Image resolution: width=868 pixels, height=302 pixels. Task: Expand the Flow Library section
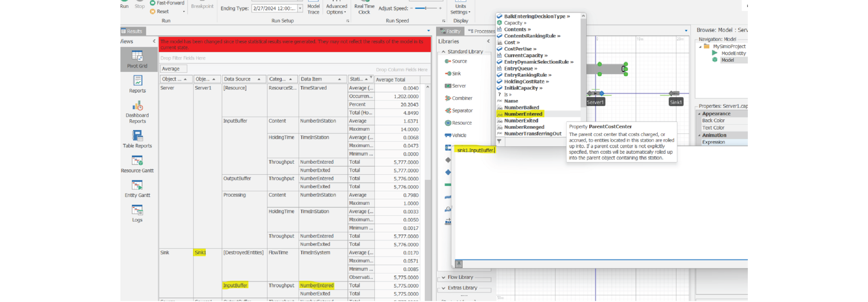460,277
